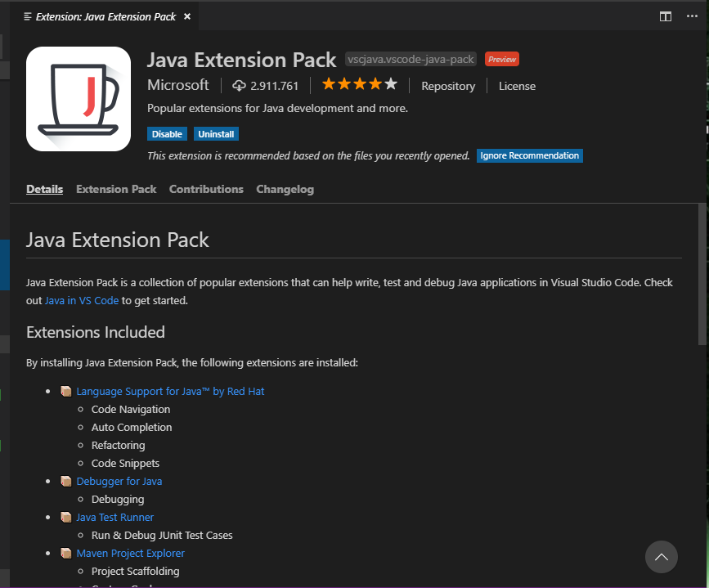Open the Repository link
Viewport: 709px width, 588px height.
448,86
